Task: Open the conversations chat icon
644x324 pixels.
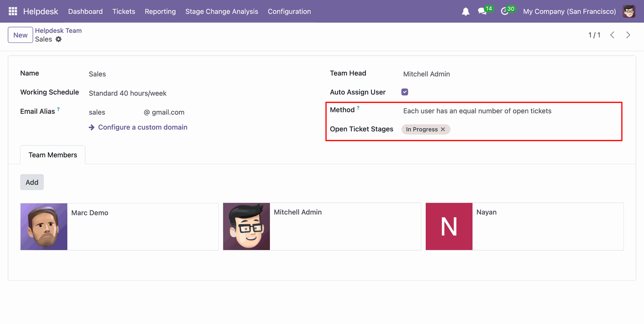Action: (x=482, y=12)
